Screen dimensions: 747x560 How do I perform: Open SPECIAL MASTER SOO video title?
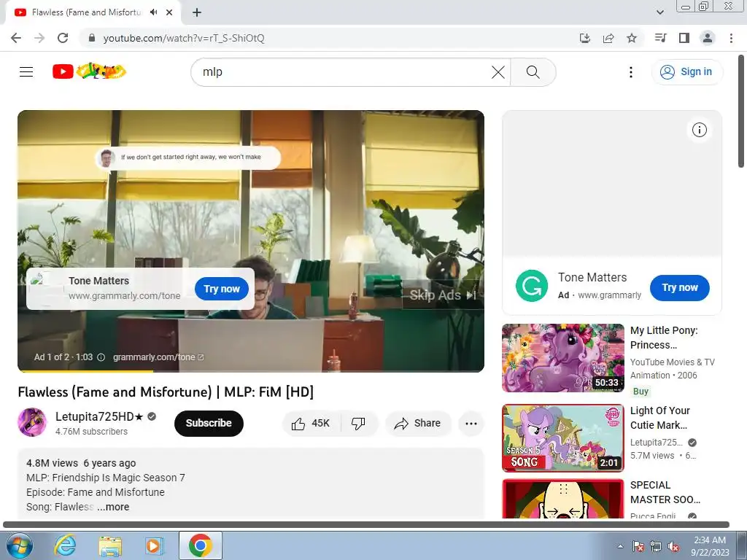tap(665, 492)
